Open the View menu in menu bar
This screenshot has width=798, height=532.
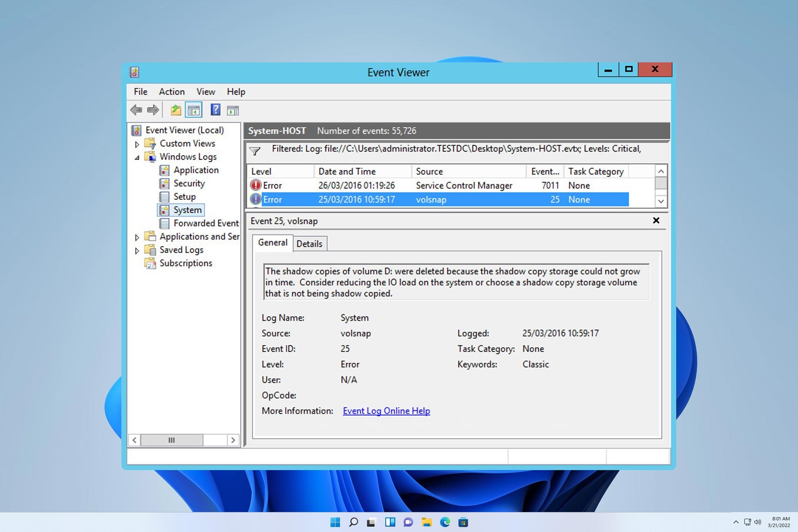(x=205, y=91)
